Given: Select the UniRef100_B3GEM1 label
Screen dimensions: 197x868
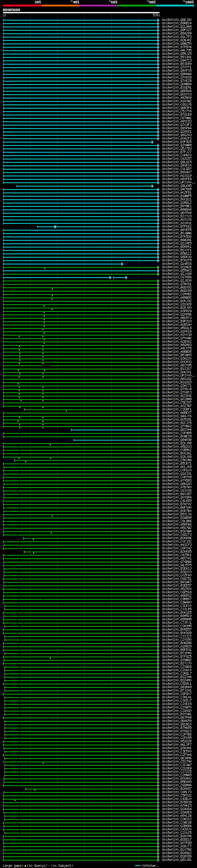Looking at the screenshot, I should [x=177, y=88].
